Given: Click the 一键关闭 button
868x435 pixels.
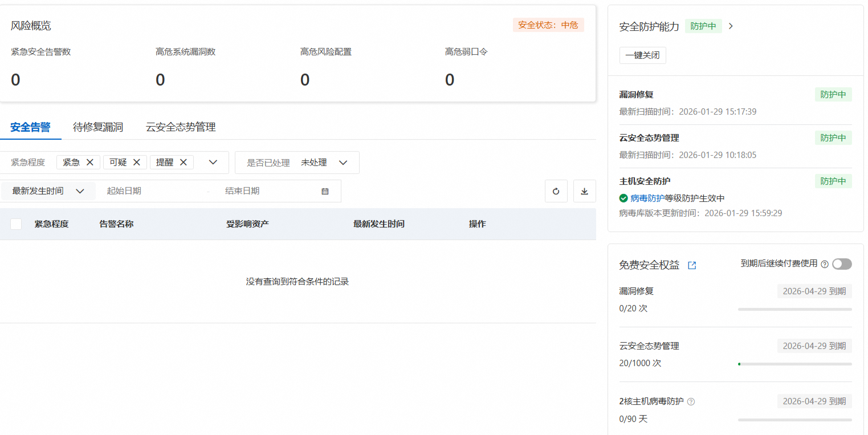Looking at the screenshot, I should (x=642, y=55).
